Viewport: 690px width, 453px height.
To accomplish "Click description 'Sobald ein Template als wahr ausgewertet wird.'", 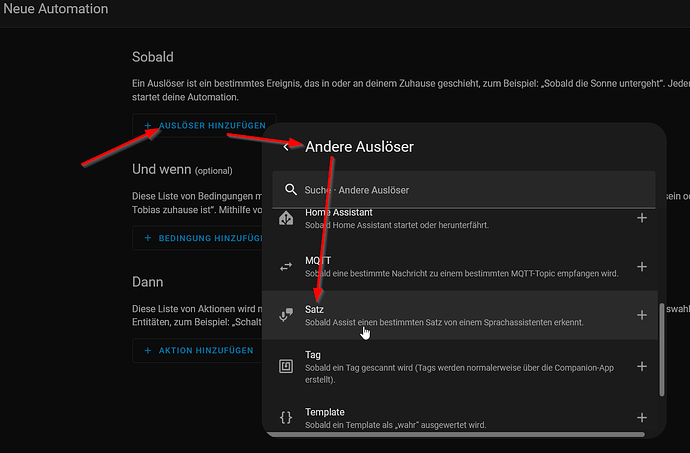I will [x=396, y=425].
